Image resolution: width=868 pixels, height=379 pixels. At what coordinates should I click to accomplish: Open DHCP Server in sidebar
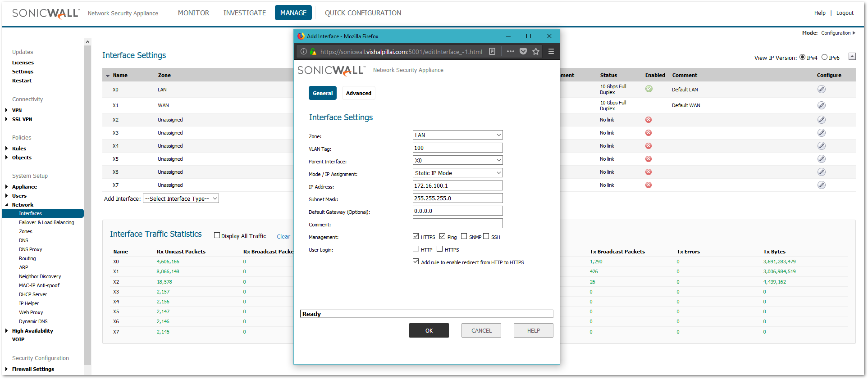pyautogui.click(x=33, y=294)
